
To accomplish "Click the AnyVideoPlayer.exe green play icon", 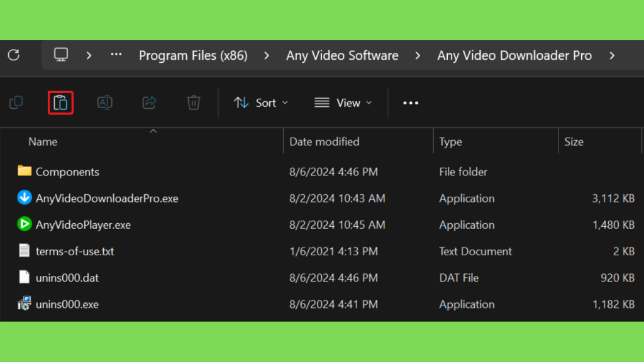I will click(x=25, y=224).
